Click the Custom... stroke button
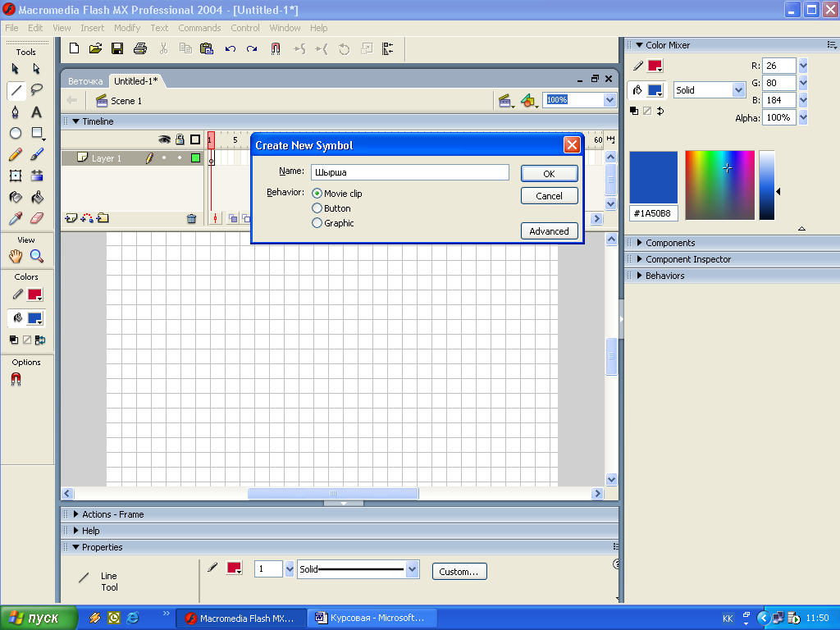Screen dimensions: 840x630 (x=459, y=571)
